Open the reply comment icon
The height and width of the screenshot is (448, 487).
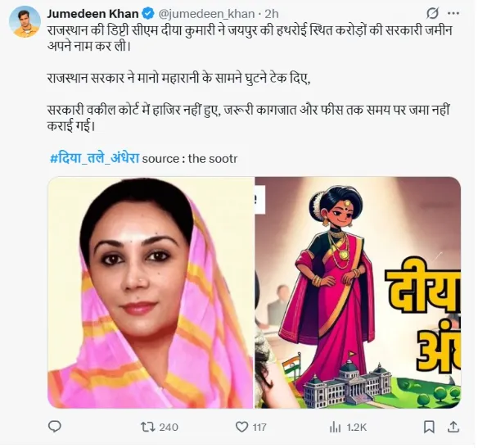tap(55, 427)
